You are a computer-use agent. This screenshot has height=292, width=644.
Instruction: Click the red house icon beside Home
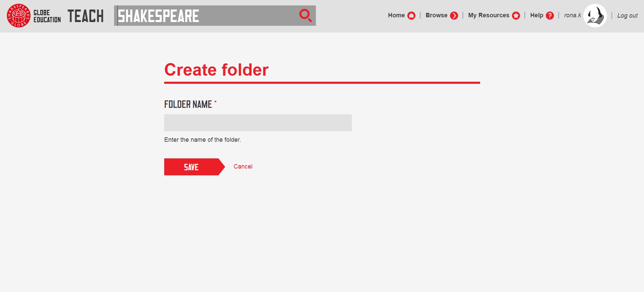click(411, 16)
